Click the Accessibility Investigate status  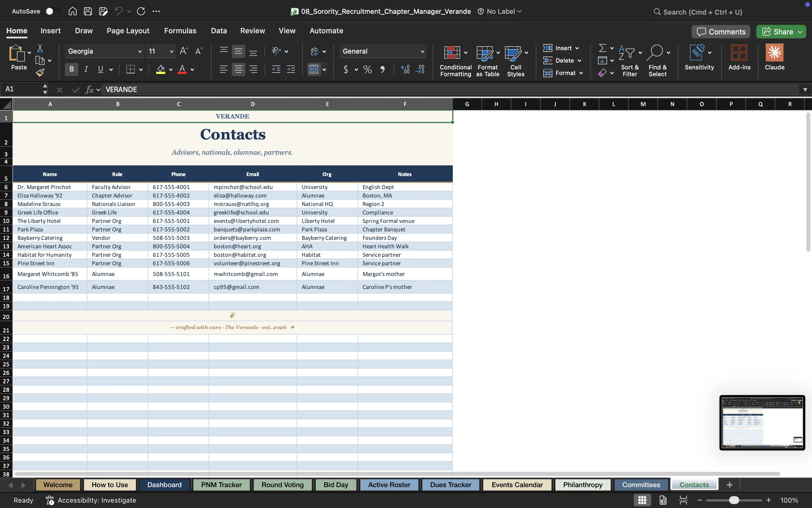point(91,500)
